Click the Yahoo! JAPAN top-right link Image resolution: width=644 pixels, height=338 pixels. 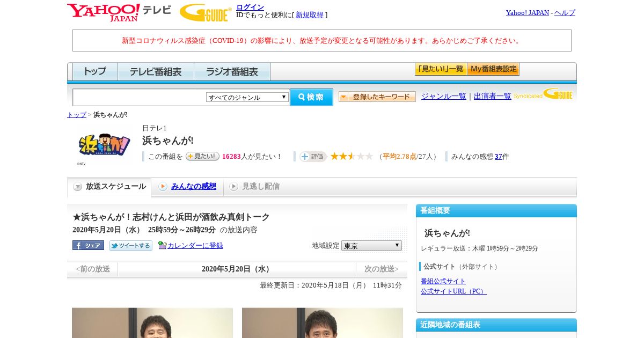528,13
